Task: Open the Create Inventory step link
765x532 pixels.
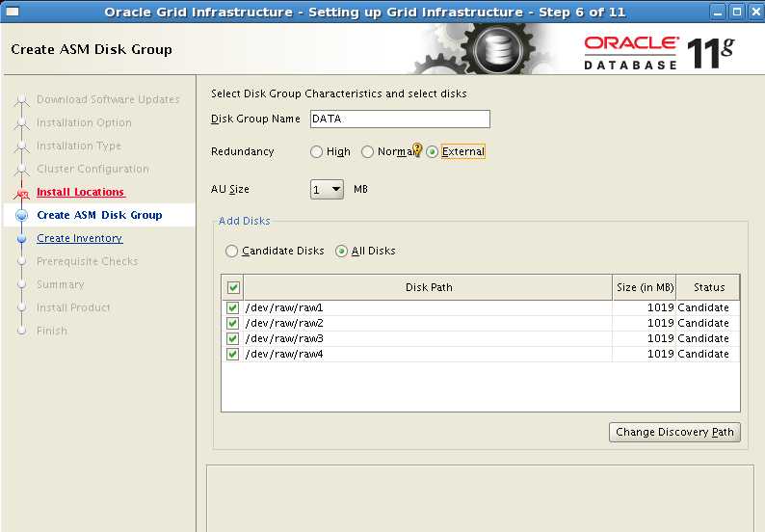Action: coord(80,238)
